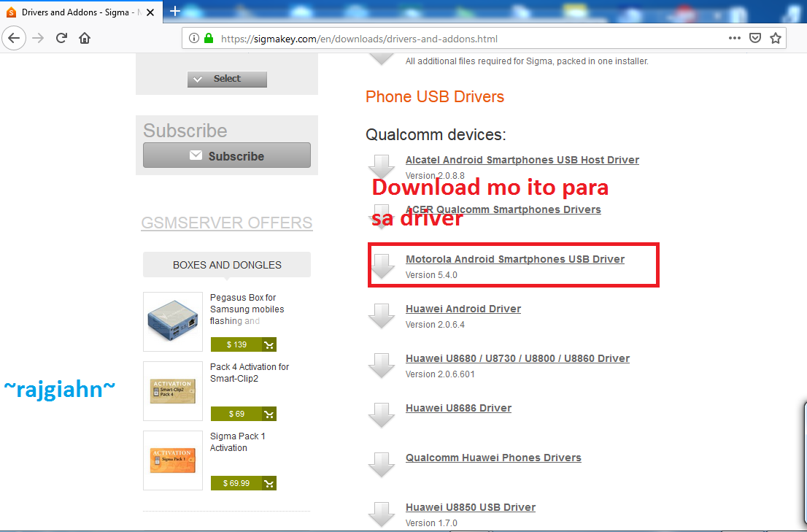Add Pack 4 Activation to cart icon
Viewport: 807px width, 532px height.
tap(269, 415)
